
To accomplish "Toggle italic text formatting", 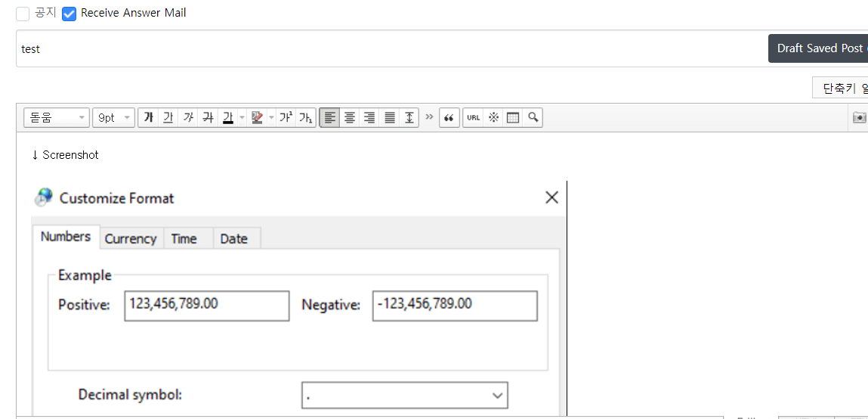I will pos(188,117).
